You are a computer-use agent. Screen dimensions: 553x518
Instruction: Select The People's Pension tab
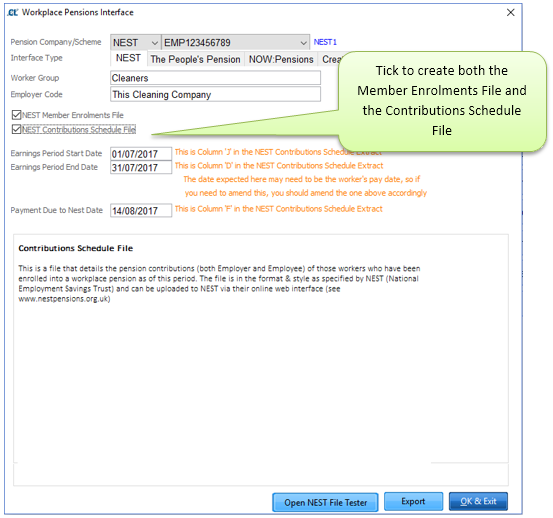pyautogui.click(x=195, y=59)
